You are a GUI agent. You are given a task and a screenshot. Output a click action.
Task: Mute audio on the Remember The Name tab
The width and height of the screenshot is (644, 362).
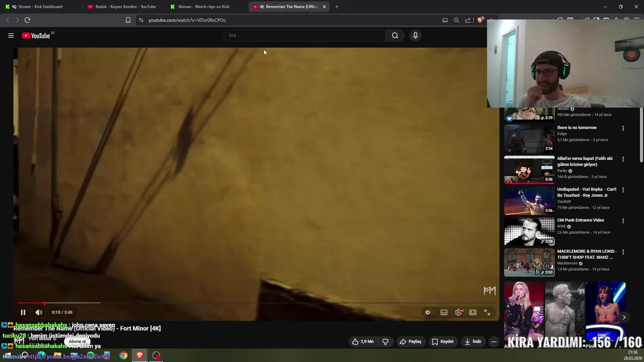262,7
